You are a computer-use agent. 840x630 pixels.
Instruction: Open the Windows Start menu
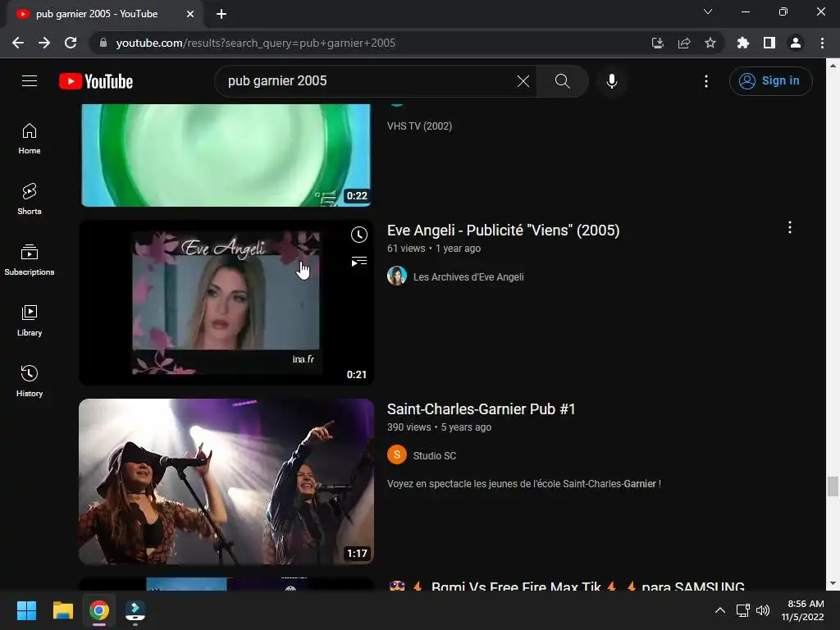26,610
